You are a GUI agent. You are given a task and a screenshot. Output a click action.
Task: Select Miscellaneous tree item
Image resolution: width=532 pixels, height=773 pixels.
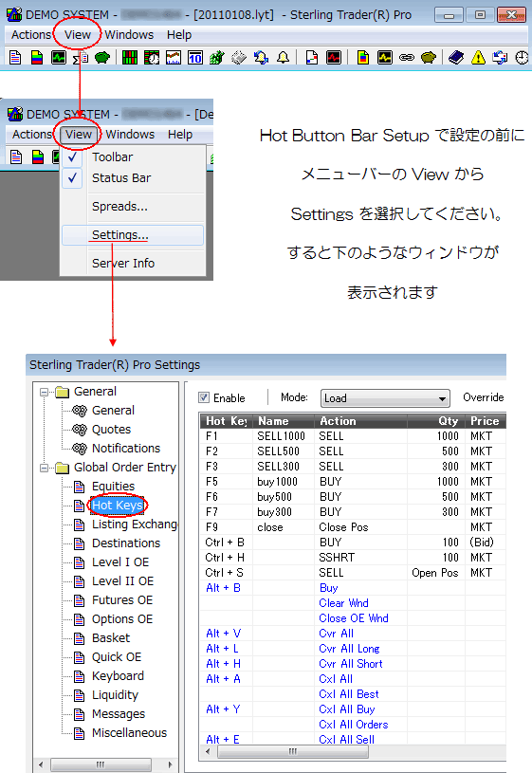129,733
